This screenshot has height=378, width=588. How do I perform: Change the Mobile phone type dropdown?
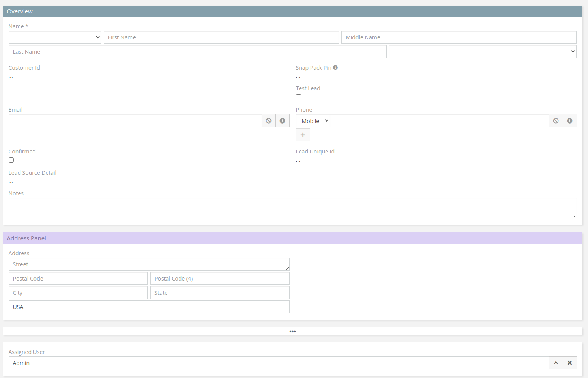(x=313, y=121)
